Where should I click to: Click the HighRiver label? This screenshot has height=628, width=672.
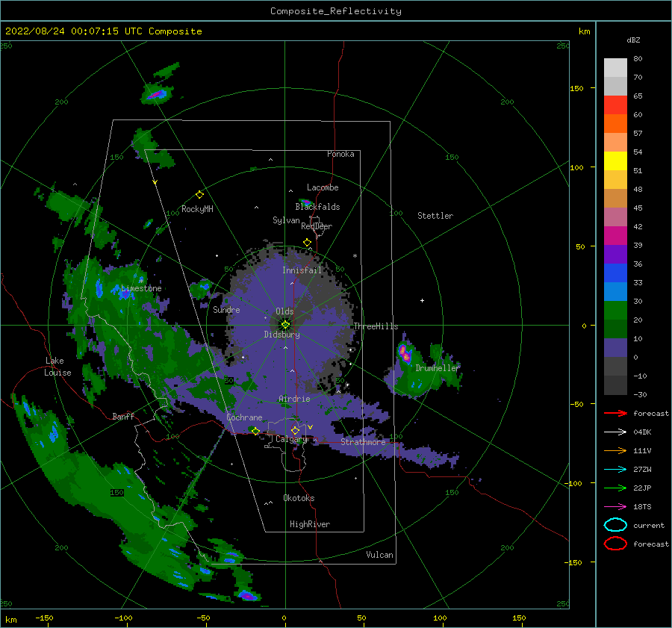[310, 524]
